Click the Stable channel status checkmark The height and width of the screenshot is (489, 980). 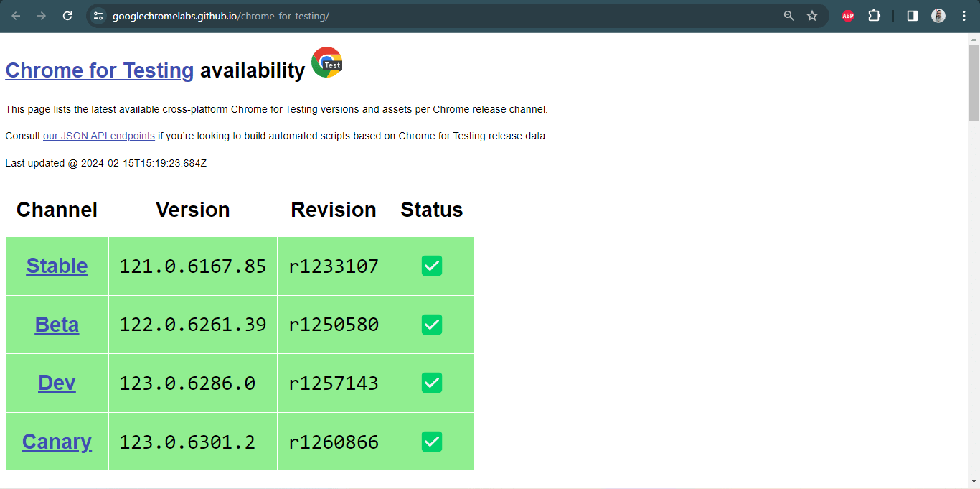click(431, 266)
